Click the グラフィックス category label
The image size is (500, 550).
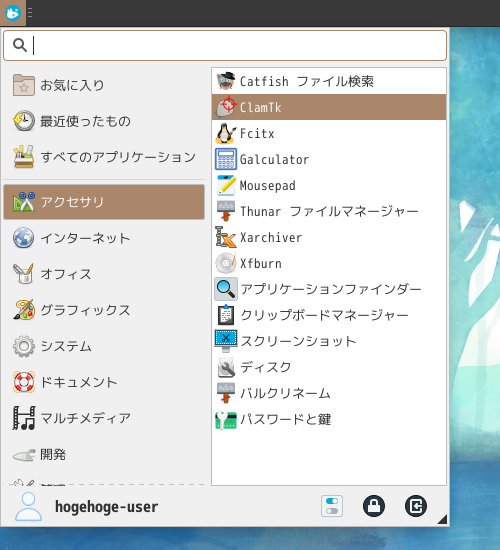click(x=85, y=310)
